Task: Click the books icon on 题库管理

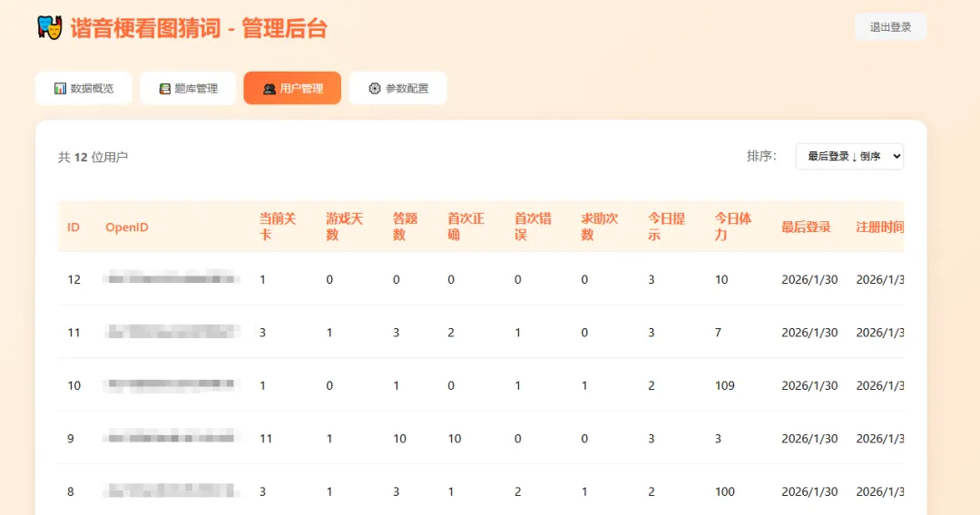Action: point(164,89)
